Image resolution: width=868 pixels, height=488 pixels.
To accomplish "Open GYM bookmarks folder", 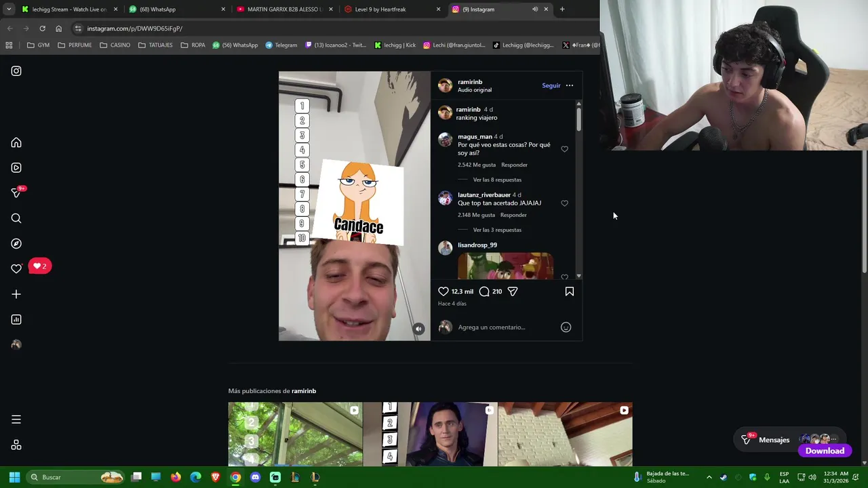I will [38, 45].
